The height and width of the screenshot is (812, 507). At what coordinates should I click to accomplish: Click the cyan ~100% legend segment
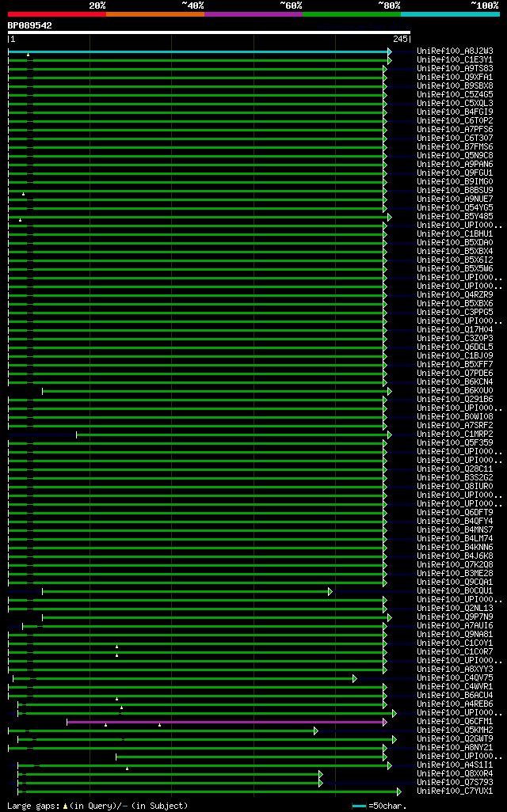pyautogui.click(x=451, y=14)
